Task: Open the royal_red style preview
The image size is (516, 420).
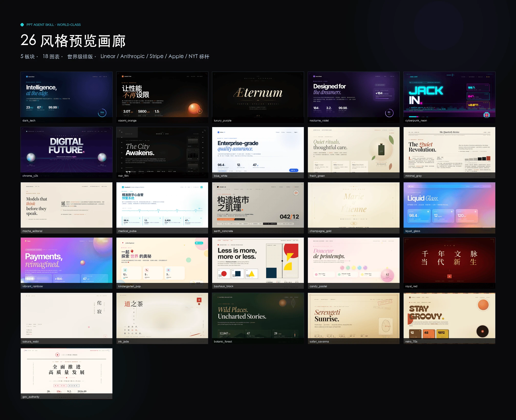Action: pos(449,263)
